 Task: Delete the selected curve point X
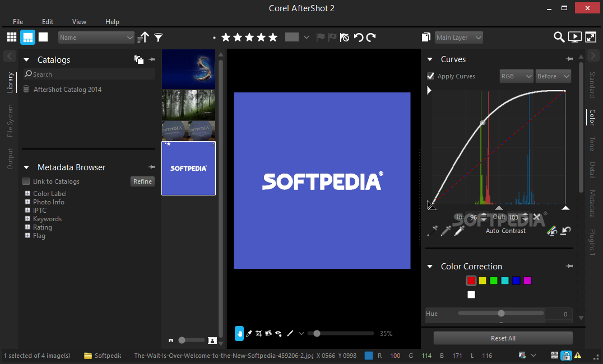[536, 217]
